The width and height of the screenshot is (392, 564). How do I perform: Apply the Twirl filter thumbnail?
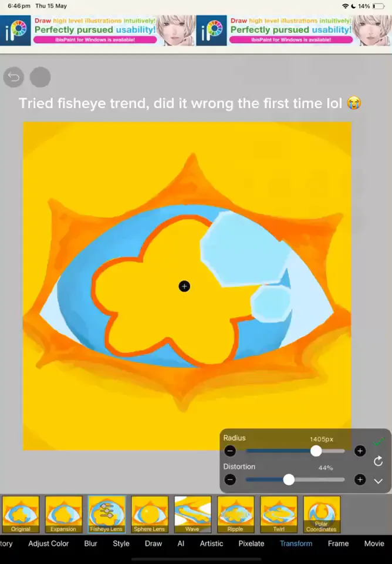(279, 515)
